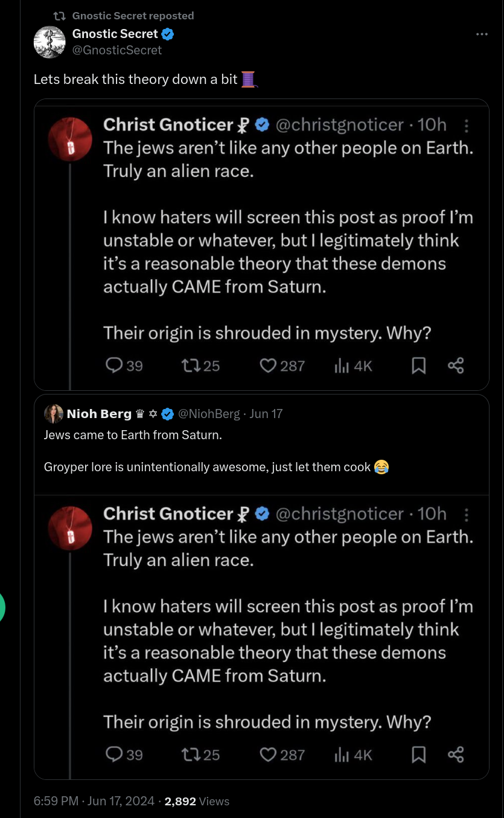Toggle the bookmark icon in top screenshot
Image resolution: width=504 pixels, height=818 pixels.
(418, 366)
